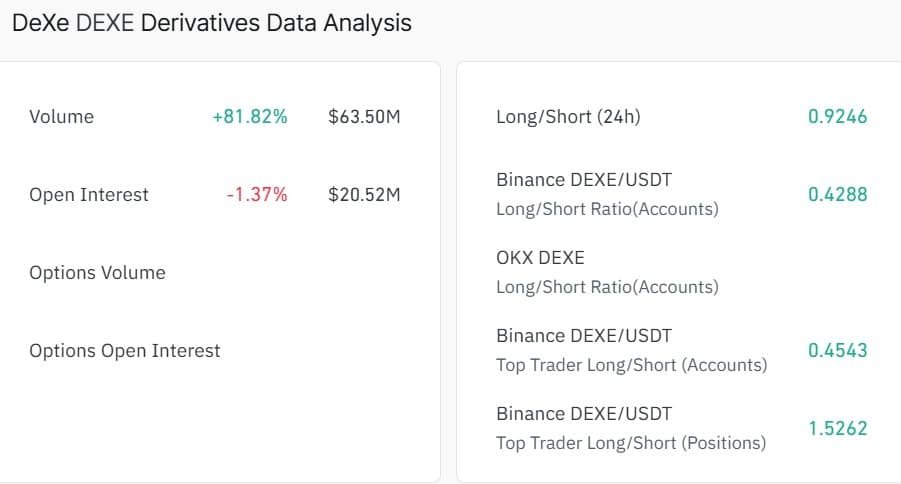Image resolution: width=901 pixels, height=484 pixels.
Task: Click Long/Short Ratio(Accounts) text under OKX DEXE
Action: point(607,287)
